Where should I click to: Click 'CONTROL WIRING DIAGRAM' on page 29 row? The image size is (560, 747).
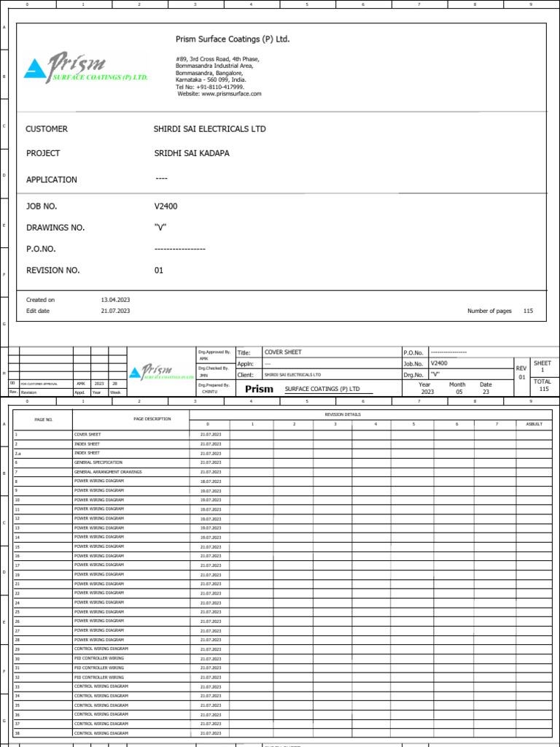(101, 649)
